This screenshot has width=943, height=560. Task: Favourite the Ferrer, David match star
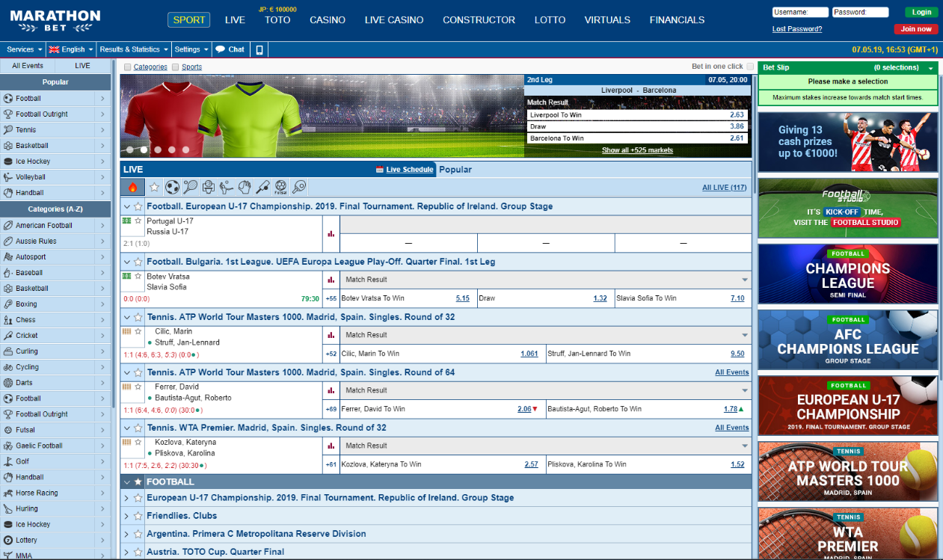tap(138, 387)
